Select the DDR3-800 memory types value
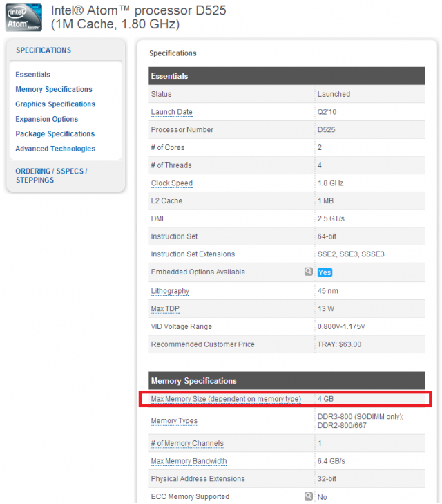 tap(361, 421)
